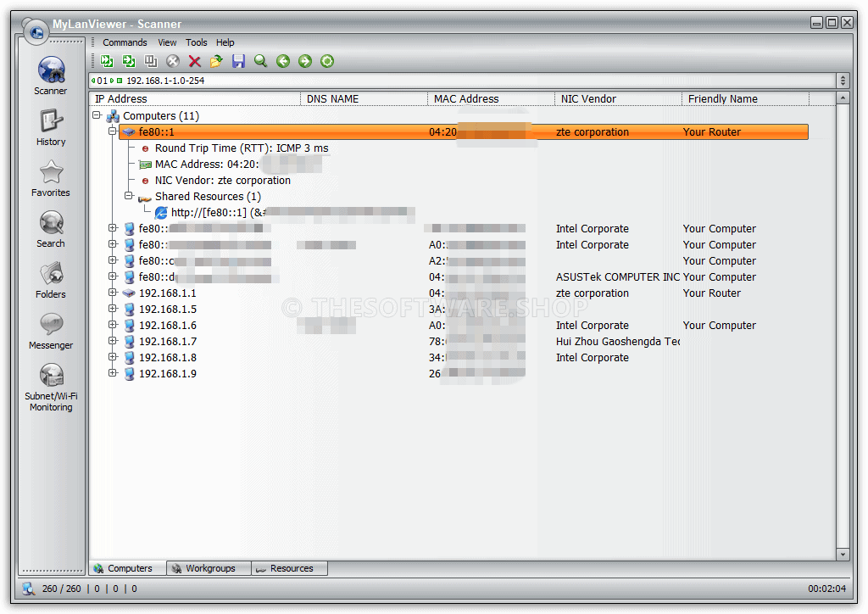Viewport: 868px width, 614px height.
Task: Click the list scrollbar up arrow
Action: 843,98
